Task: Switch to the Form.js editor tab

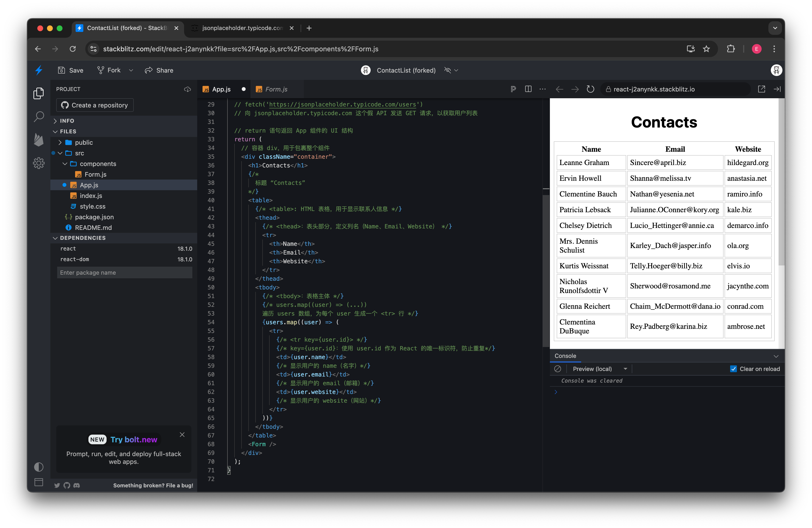Action: 276,89
